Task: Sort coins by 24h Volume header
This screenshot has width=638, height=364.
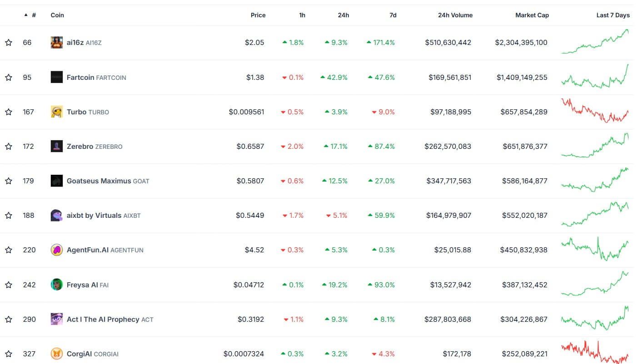Action: click(x=455, y=15)
